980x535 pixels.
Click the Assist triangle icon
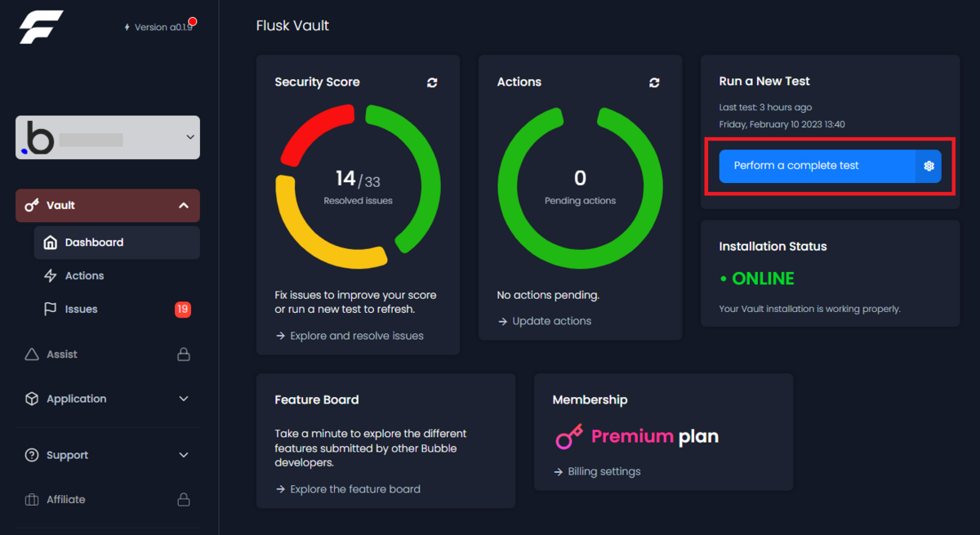[x=30, y=354]
